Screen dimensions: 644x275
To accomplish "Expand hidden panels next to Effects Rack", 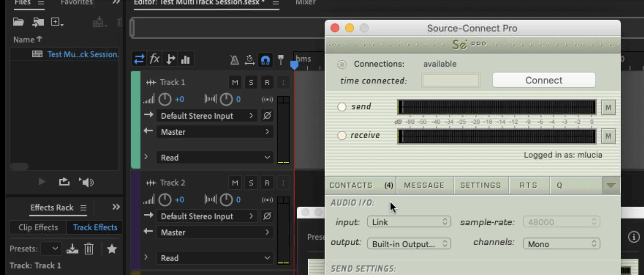I will (116, 207).
